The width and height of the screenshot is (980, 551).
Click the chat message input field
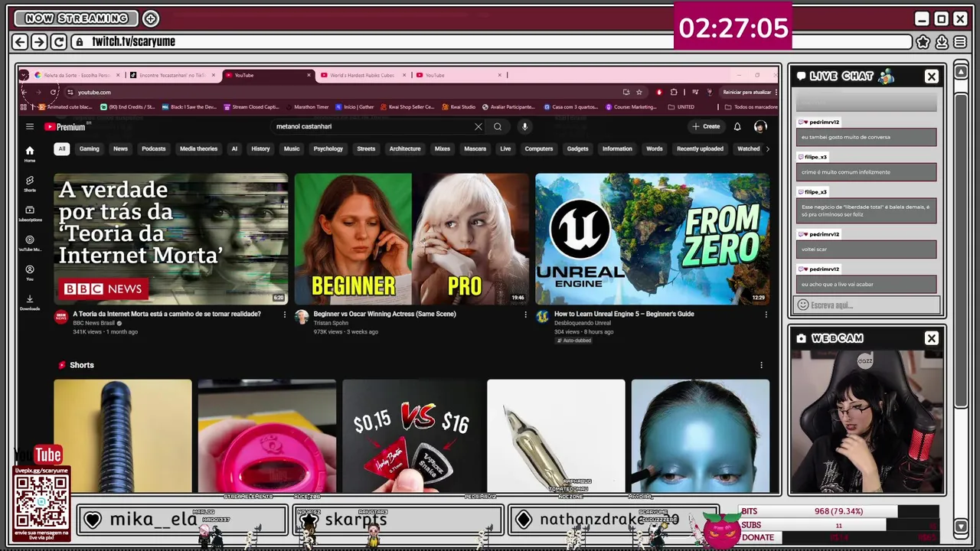[867, 305]
